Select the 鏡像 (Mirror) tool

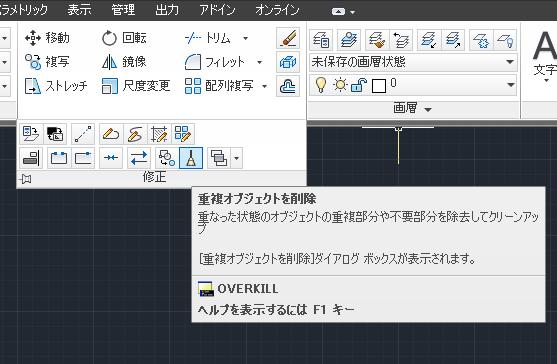click(124, 62)
